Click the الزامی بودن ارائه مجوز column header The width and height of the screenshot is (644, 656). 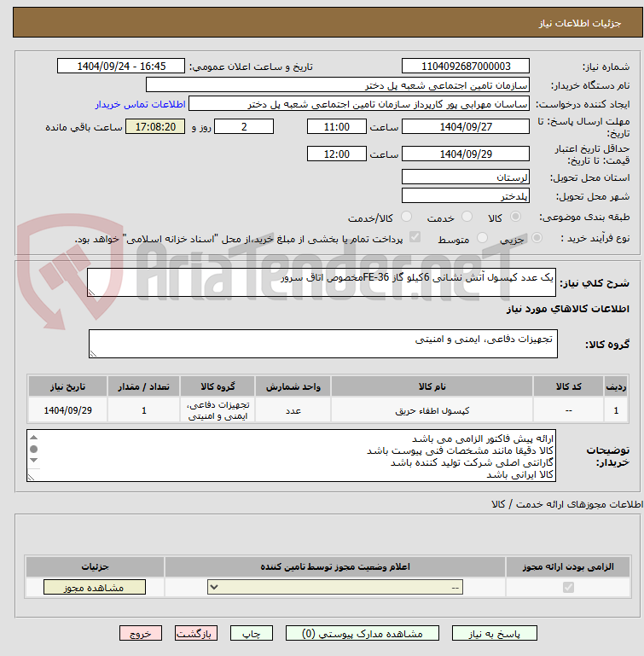(x=568, y=566)
